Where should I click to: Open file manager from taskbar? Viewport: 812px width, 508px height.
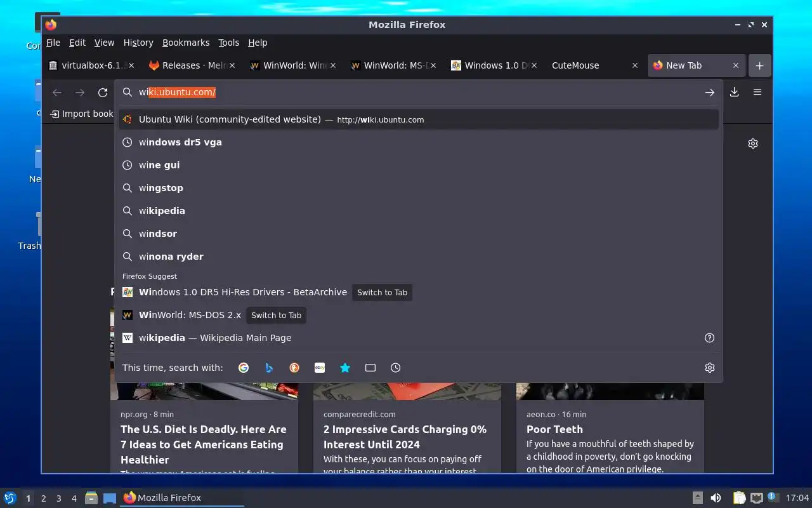pyautogui.click(x=91, y=498)
